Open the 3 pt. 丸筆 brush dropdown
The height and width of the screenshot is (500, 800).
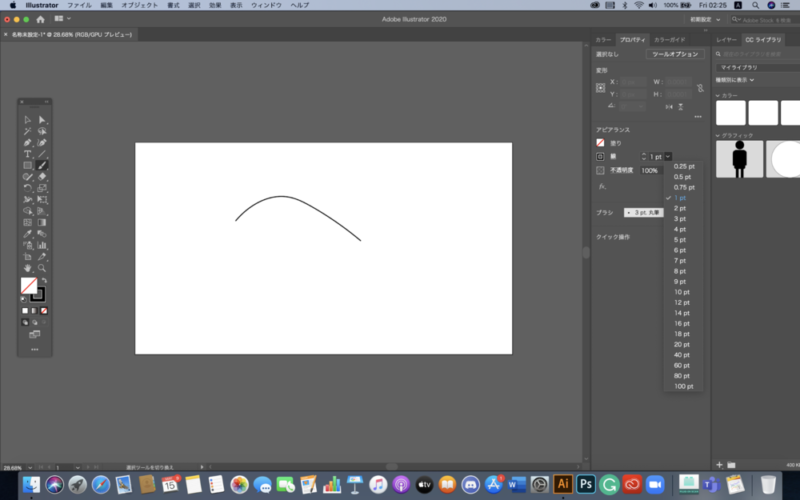(644, 213)
